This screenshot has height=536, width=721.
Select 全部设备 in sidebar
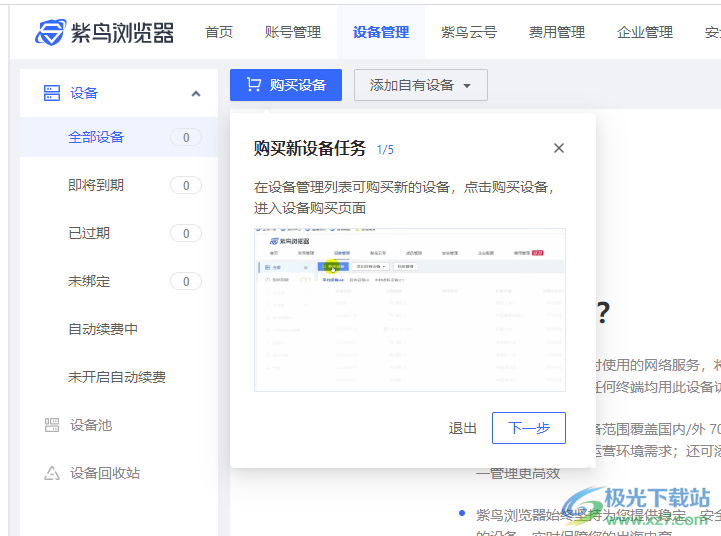coord(119,137)
